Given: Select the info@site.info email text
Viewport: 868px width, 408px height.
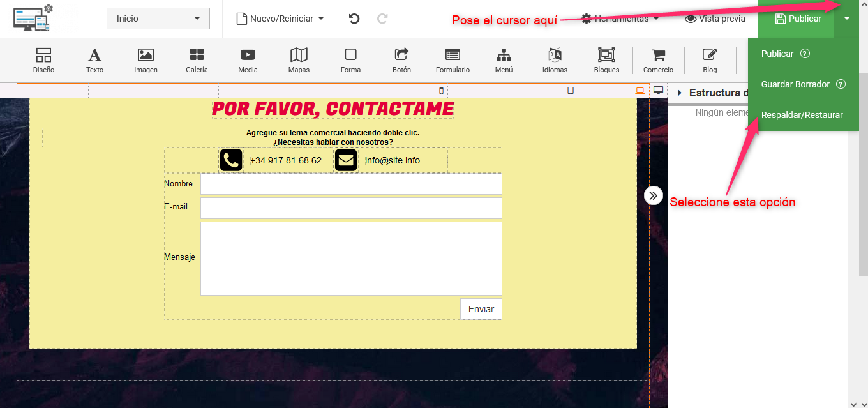Looking at the screenshot, I should point(393,160).
